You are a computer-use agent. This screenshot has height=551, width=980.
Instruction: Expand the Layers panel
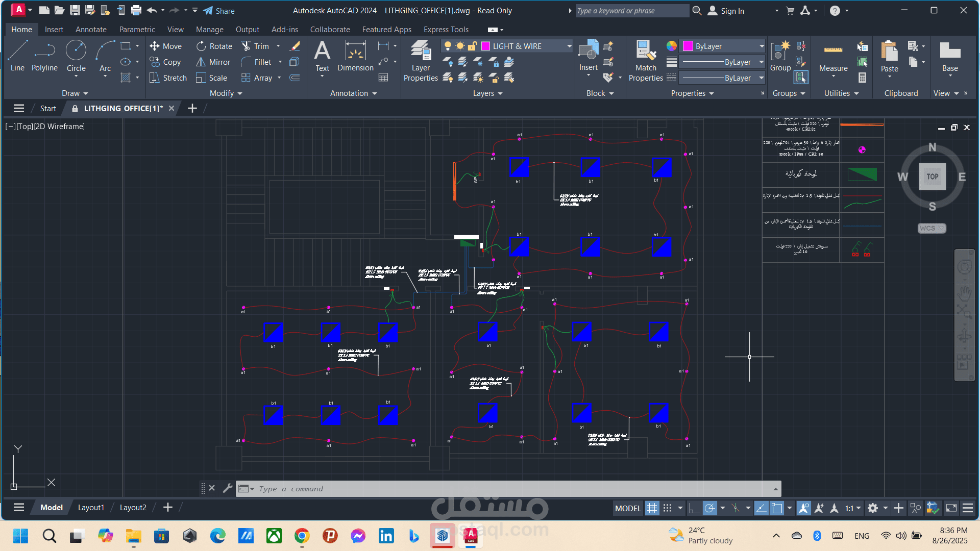(487, 93)
